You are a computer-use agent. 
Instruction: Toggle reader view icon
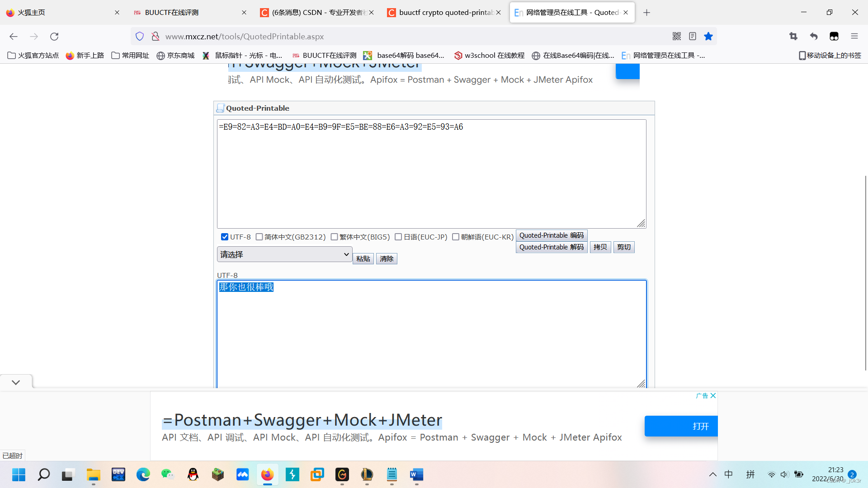click(x=693, y=36)
